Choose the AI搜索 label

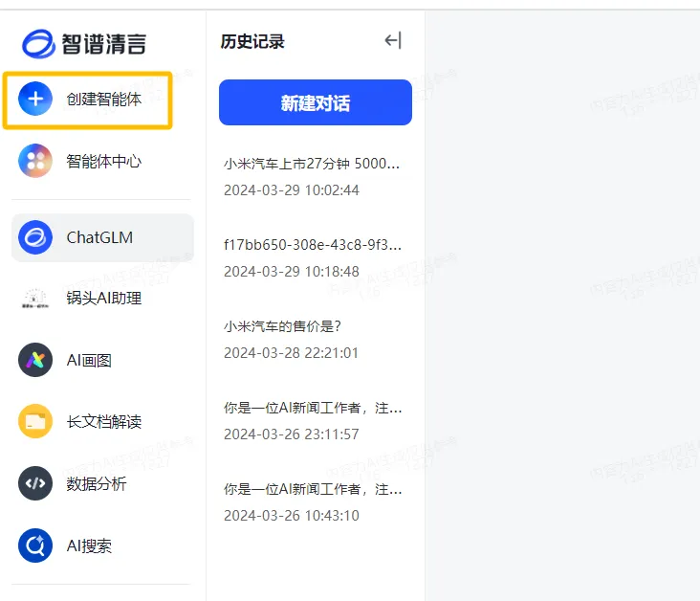point(89,545)
